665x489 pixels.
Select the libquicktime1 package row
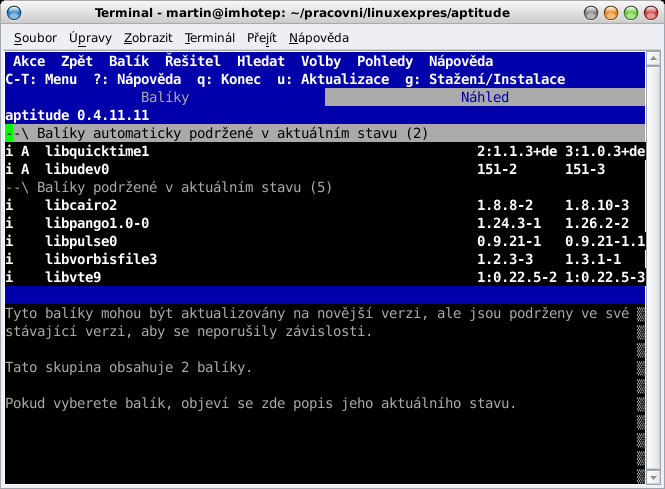tap(325, 151)
